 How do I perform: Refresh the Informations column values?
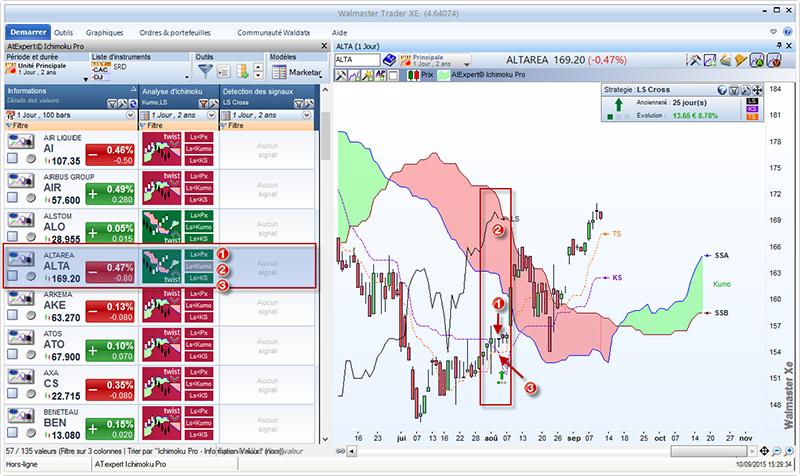(x=133, y=104)
